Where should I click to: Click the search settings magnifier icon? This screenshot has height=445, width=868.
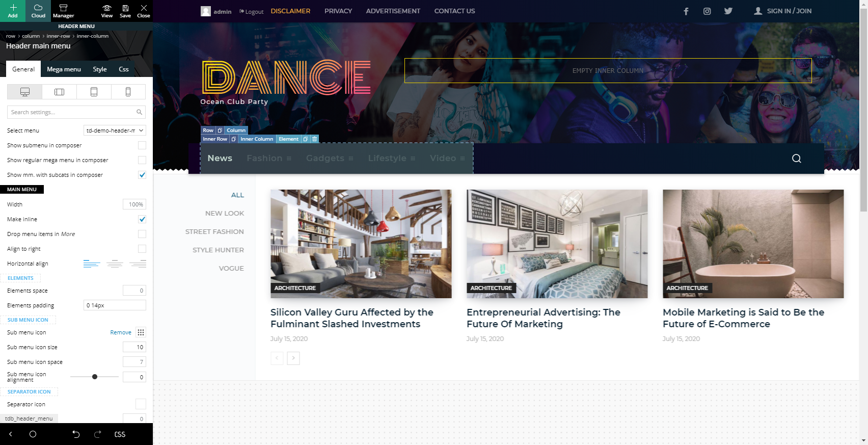click(139, 112)
